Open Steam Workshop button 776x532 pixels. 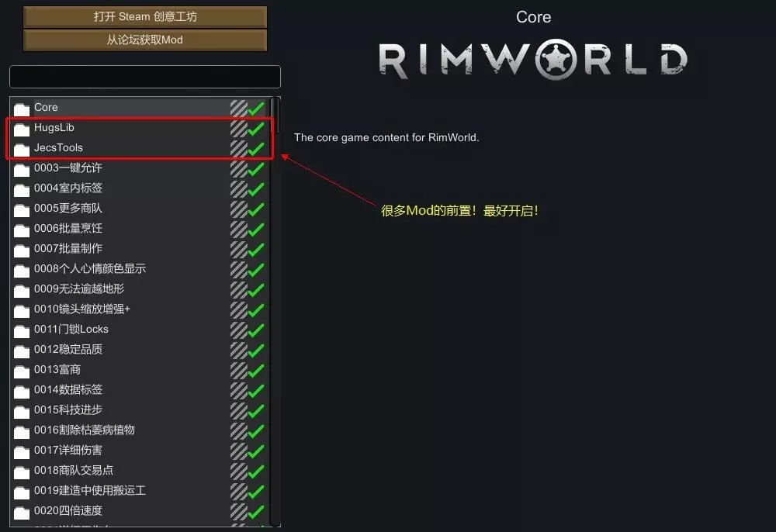click(x=145, y=17)
